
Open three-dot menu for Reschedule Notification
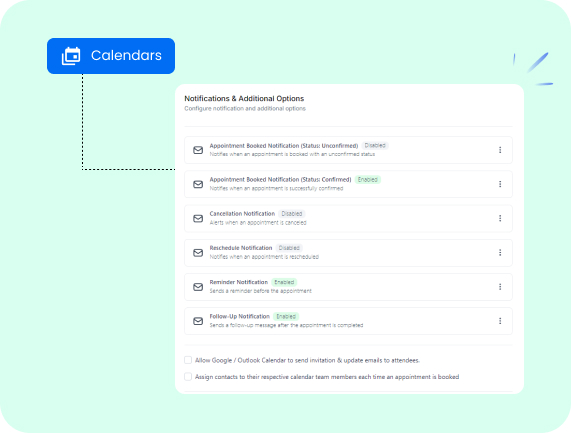500,252
